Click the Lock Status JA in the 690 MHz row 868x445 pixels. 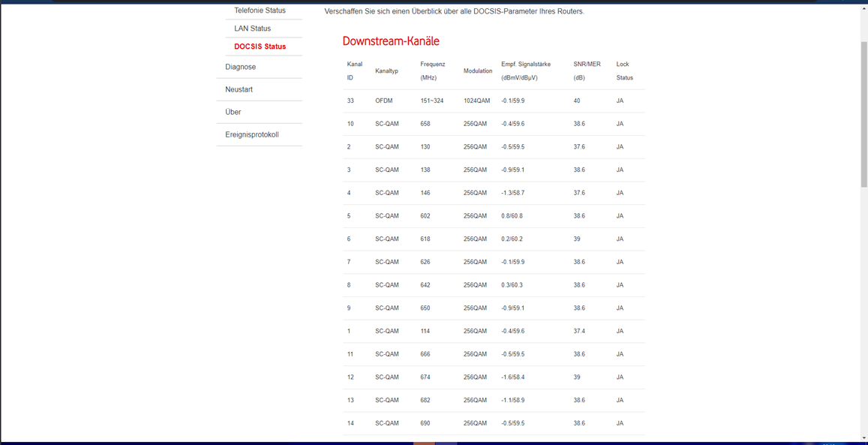coord(620,422)
